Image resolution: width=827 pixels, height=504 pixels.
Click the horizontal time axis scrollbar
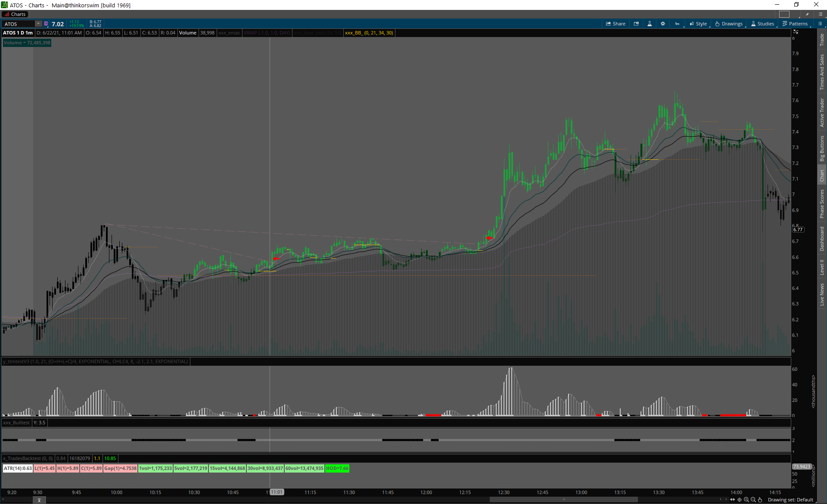[x=563, y=500]
